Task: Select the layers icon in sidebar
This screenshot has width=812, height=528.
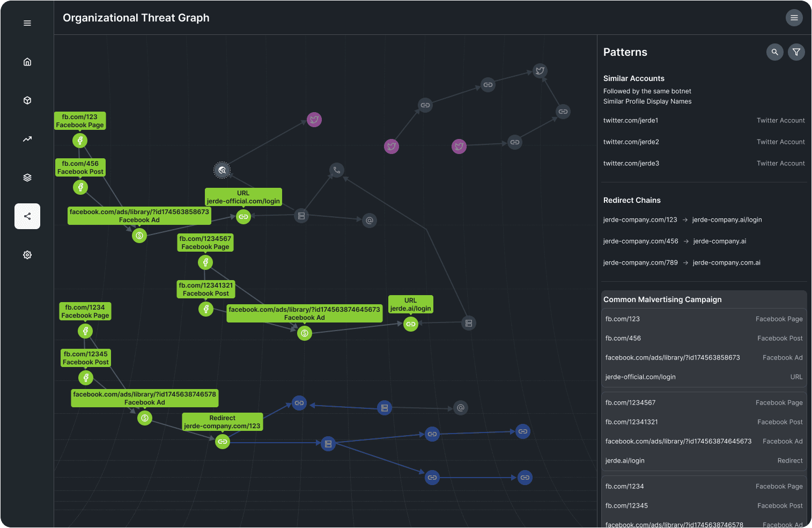Action: point(27,178)
